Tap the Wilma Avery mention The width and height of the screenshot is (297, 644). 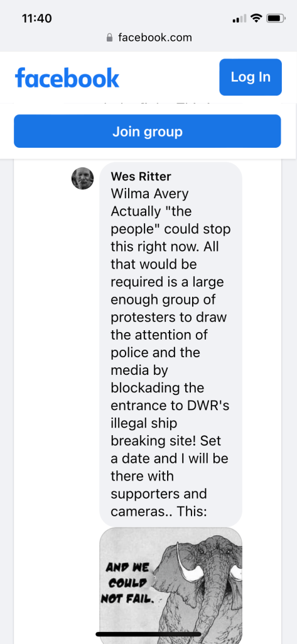pyautogui.click(x=149, y=194)
